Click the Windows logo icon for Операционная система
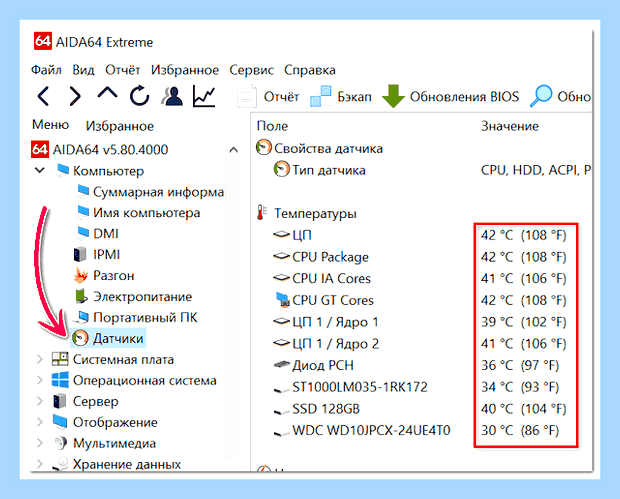 tap(60, 380)
